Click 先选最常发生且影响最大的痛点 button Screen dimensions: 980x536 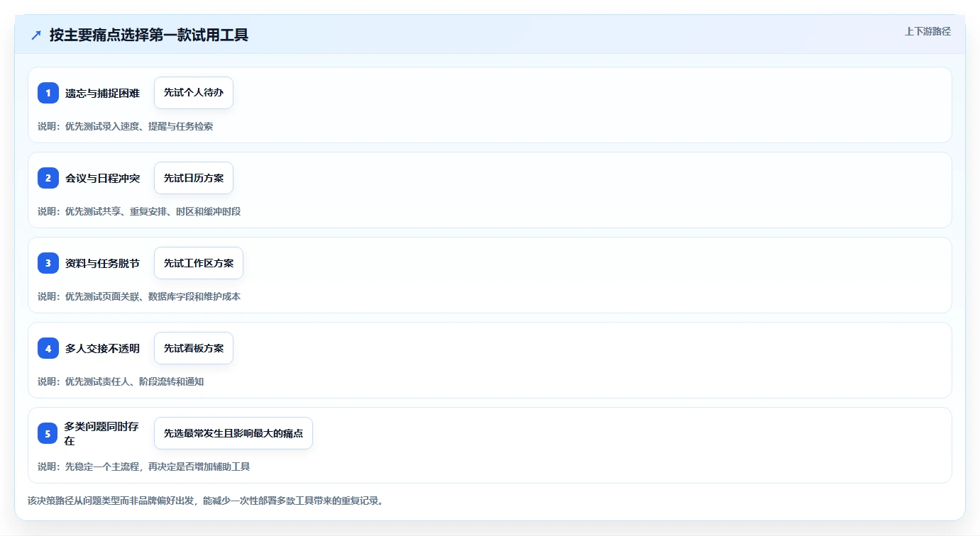tap(233, 433)
